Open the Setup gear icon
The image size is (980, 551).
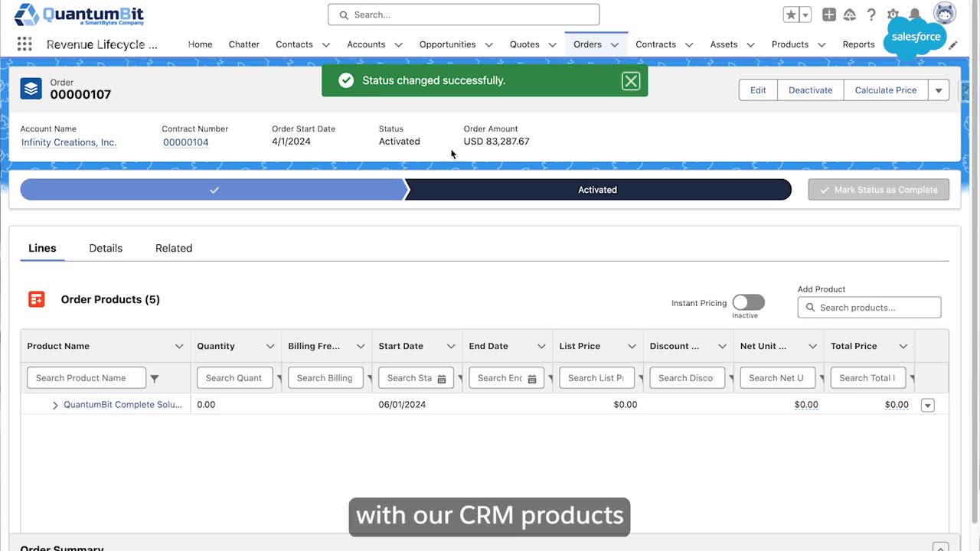tap(893, 15)
